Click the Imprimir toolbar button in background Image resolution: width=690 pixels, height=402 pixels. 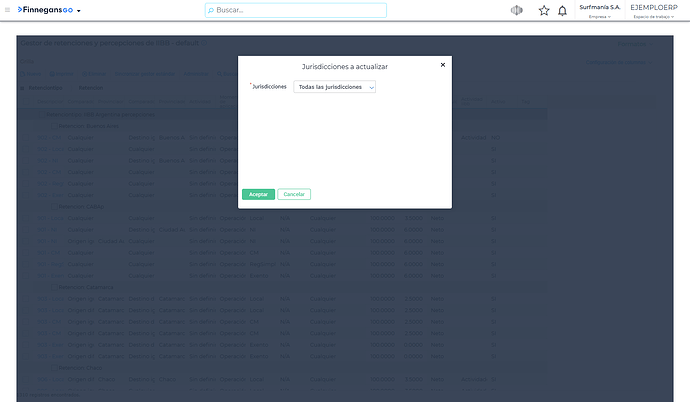[x=62, y=74]
